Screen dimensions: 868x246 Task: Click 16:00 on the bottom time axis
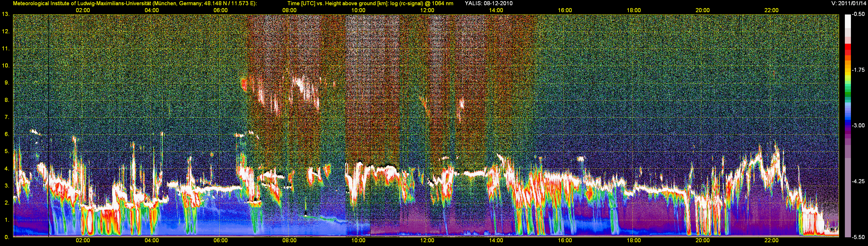[565, 240]
